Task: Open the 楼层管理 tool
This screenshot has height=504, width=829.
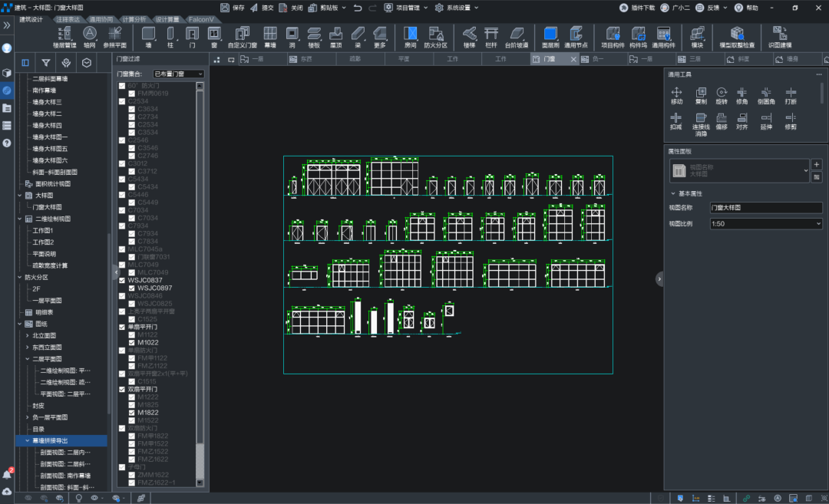Action: (x=64, y=37)
